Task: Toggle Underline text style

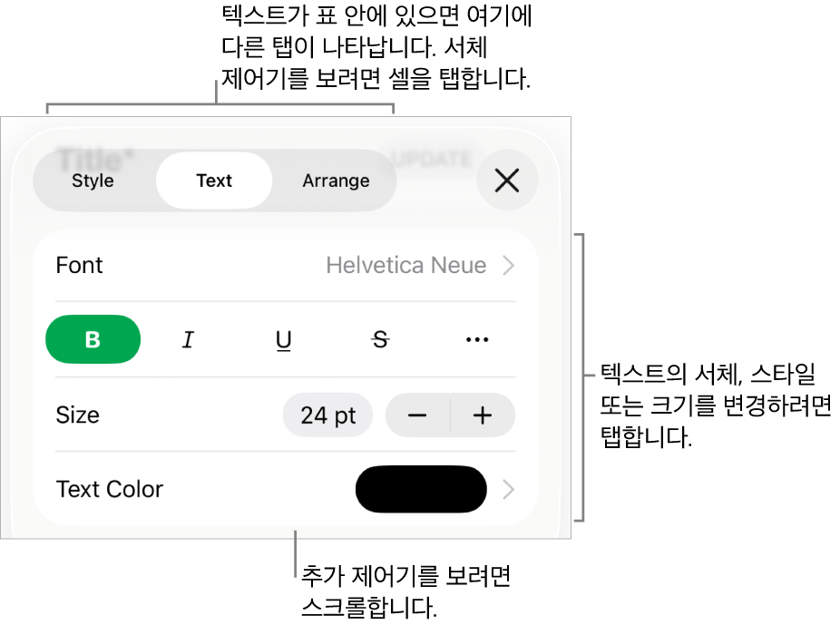Action: point(284,339)
